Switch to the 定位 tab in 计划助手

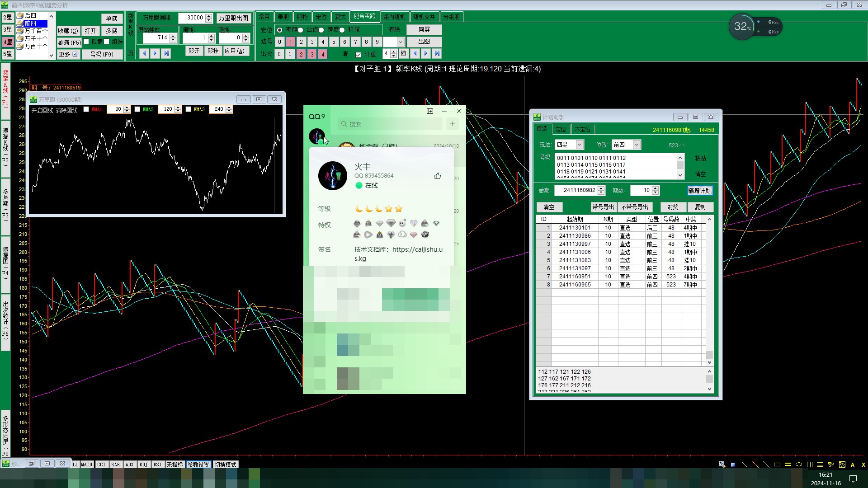point(561,129)
